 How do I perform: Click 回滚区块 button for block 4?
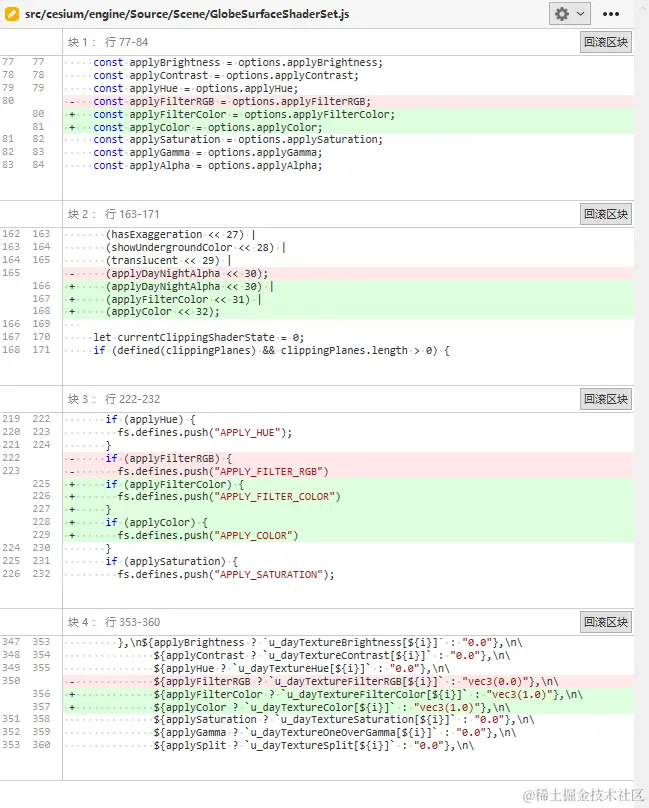(606, 622)
